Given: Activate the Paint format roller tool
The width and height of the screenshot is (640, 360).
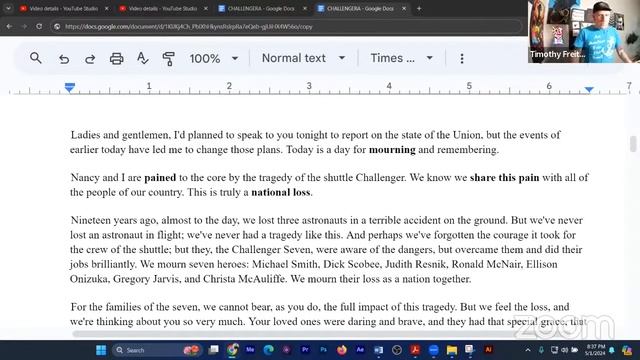Looking at the screenshot, I should click(168, 59).
